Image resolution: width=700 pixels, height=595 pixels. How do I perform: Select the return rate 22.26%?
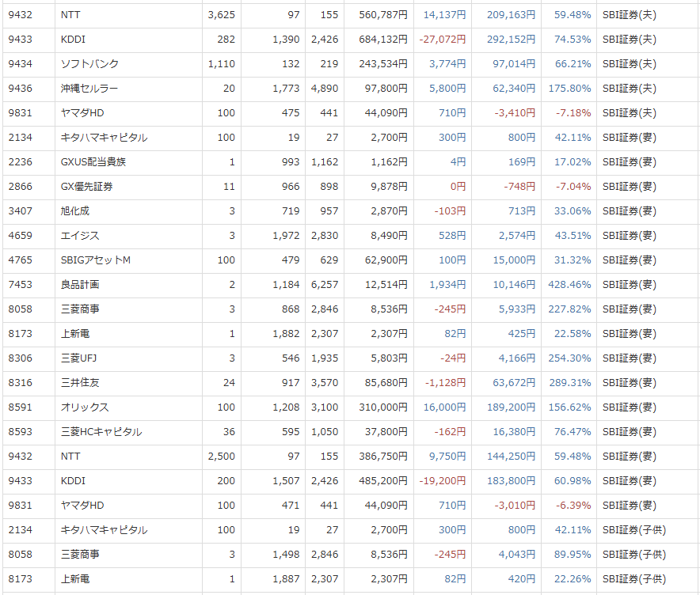[x=573, y=579]
